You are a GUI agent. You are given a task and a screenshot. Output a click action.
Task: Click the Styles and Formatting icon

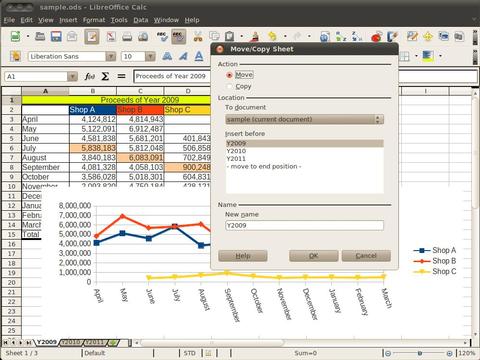coord(15,56)
